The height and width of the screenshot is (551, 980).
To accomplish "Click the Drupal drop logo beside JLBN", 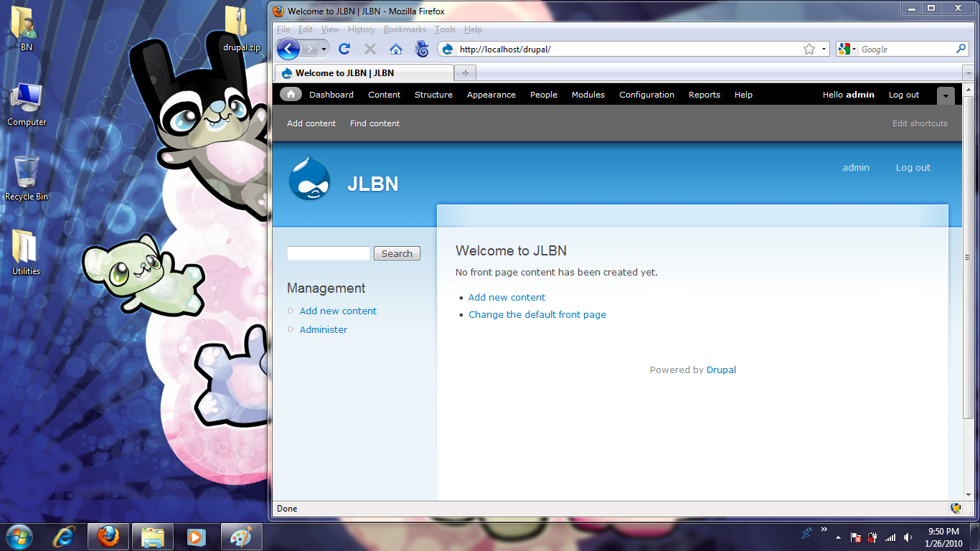I will pyautogui.click(x=310, y=179).
